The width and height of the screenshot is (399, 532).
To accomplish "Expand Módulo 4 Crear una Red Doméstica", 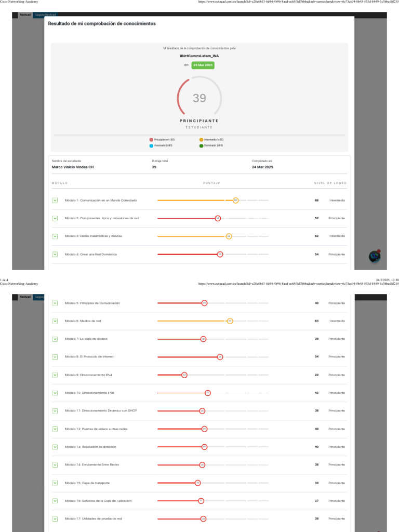I will (x=55, y=255).
